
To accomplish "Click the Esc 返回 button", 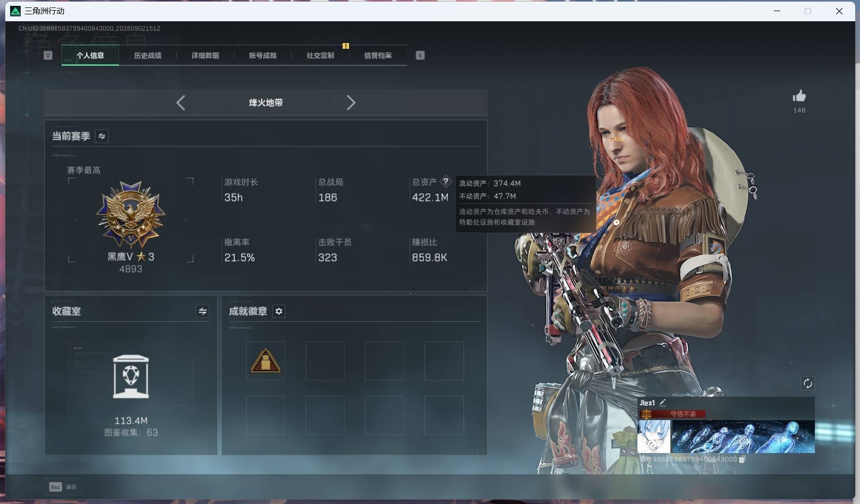I will [x=63, y=487].
